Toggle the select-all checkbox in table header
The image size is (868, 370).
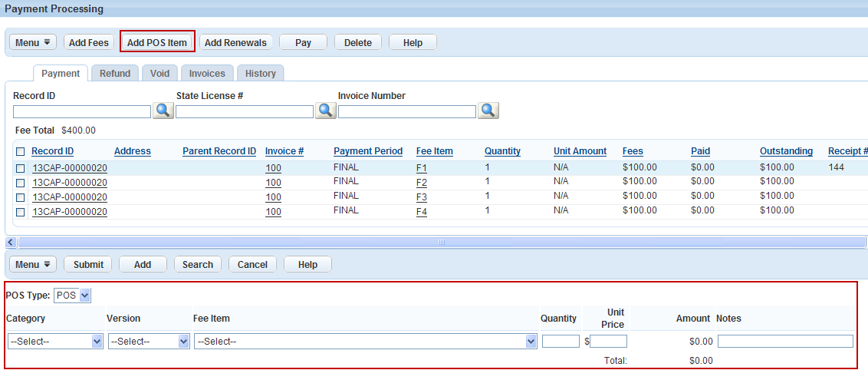coord(21,152)
